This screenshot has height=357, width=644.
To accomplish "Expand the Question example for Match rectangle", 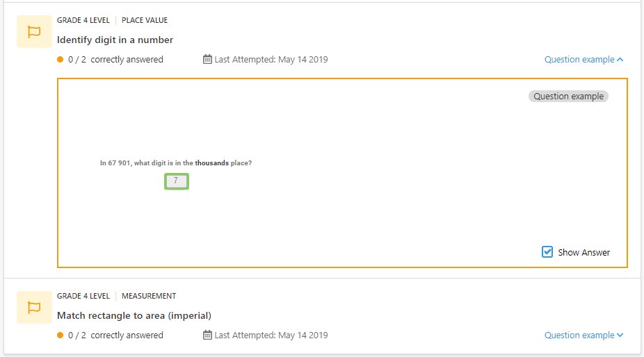I will click(x=583, y=335).
